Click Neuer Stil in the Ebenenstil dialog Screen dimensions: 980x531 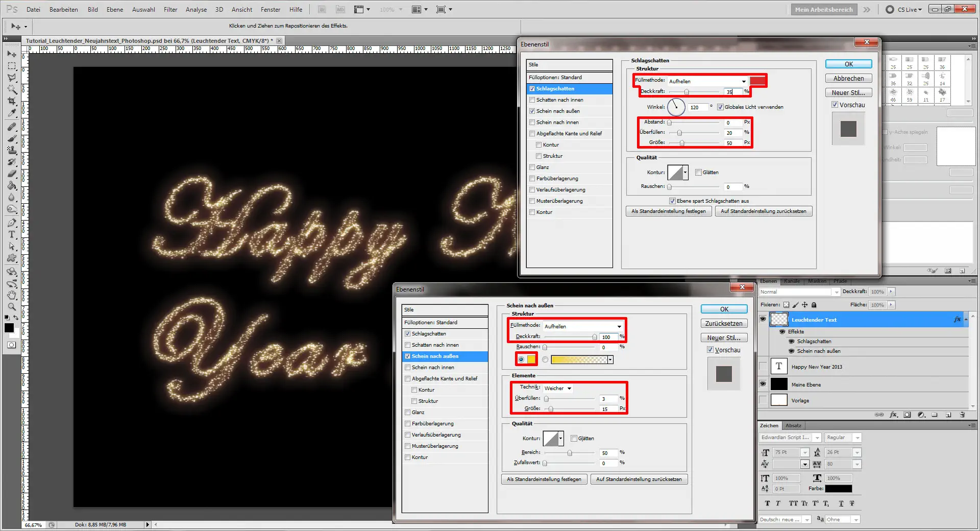[848, 92]
